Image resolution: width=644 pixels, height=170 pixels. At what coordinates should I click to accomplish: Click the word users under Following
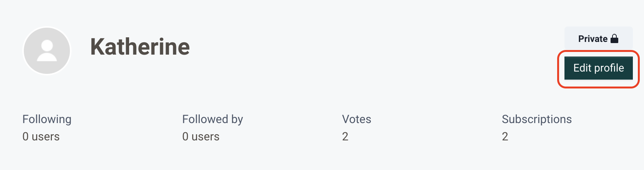pyautogui.click(x=46, y=137)
